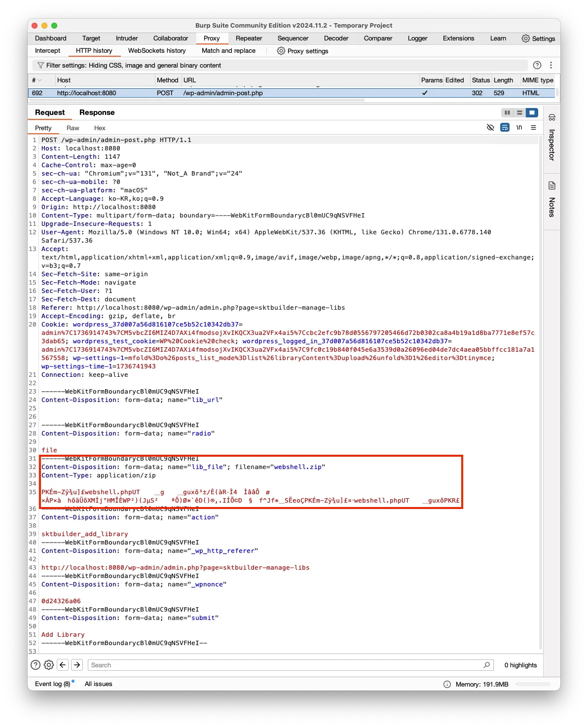Open filter help question mark icon
Screen dimensions: 588x727
coord(537,65)
